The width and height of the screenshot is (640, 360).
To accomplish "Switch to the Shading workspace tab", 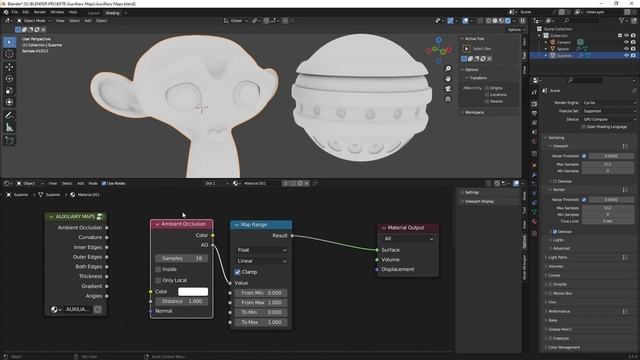I will pos(112,13).
